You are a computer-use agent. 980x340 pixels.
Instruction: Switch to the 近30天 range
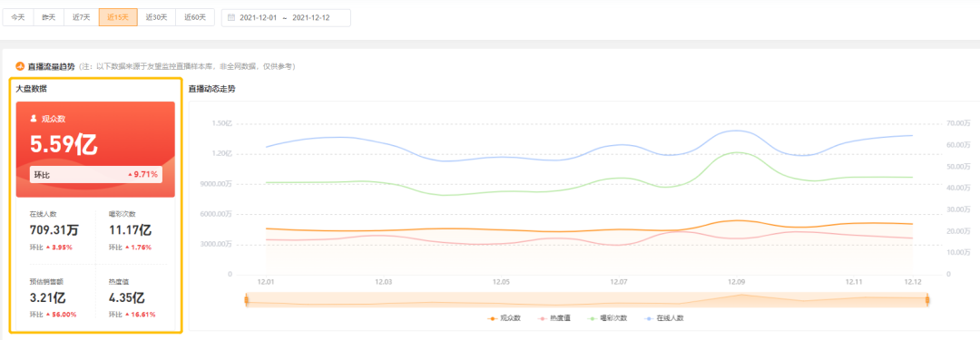(x=156, y=17)
